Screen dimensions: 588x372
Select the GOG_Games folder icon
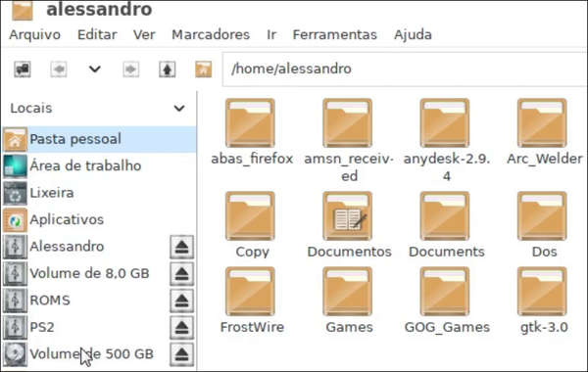pyautogui.click(x=445, y=292)
